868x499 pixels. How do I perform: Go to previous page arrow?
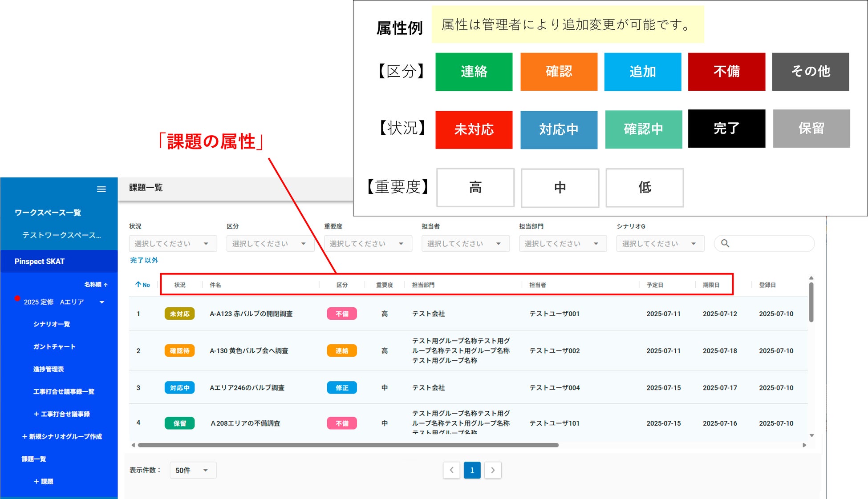(x=451, y=470)
